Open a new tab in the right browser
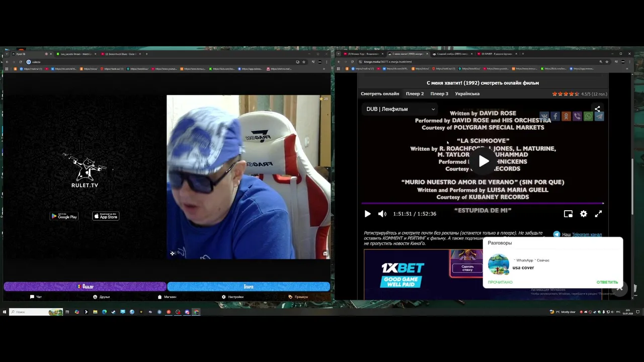The width and height of the screenshot is (644, 362). 523,54
